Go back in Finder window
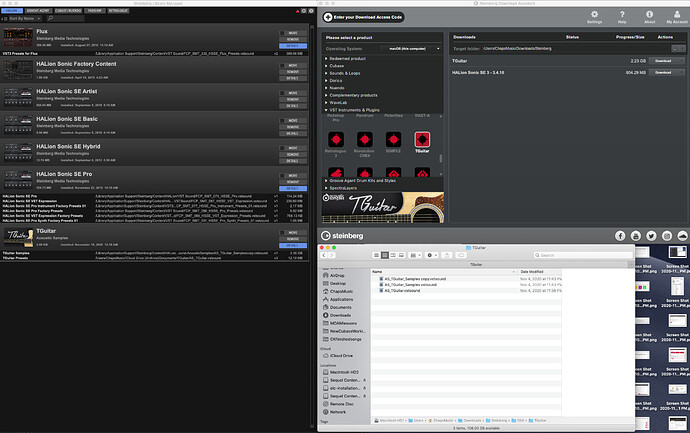 click(x=324, y=255)
